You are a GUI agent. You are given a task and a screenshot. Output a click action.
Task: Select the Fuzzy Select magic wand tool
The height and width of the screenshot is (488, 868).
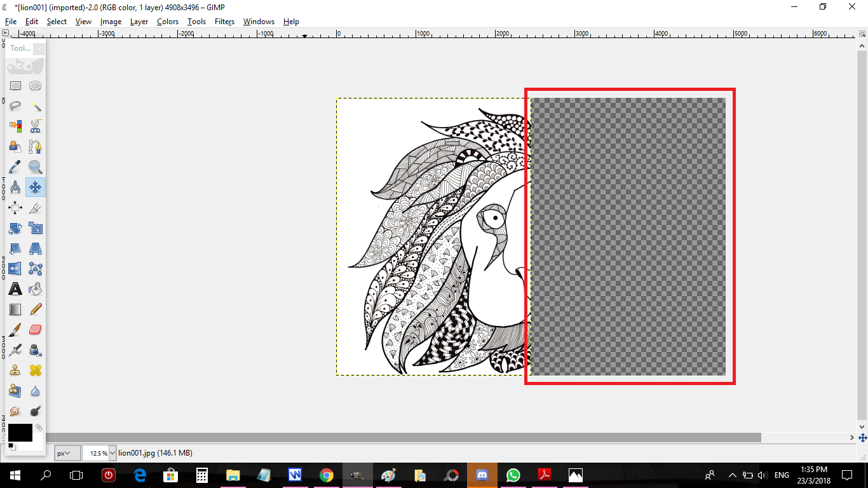[x=36, y=106]
